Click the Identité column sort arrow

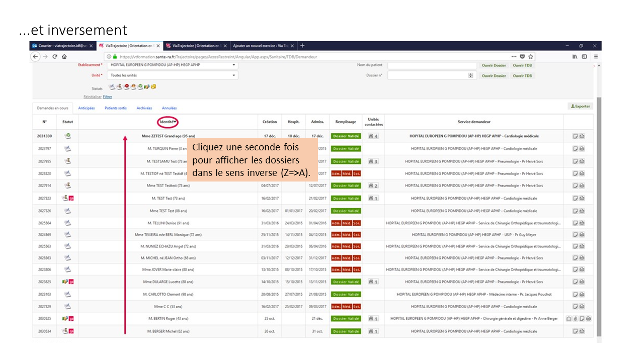[175, 122]
